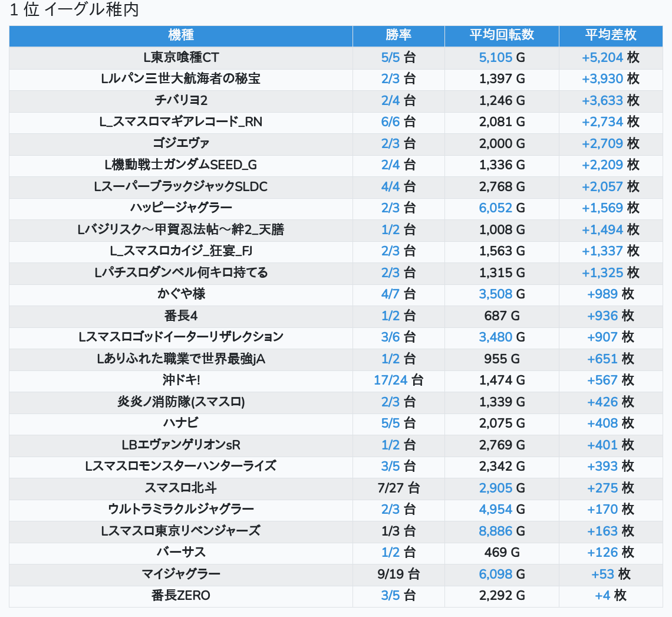Select the Lありふれた職業で世界最強jA name

coord(181,359)
